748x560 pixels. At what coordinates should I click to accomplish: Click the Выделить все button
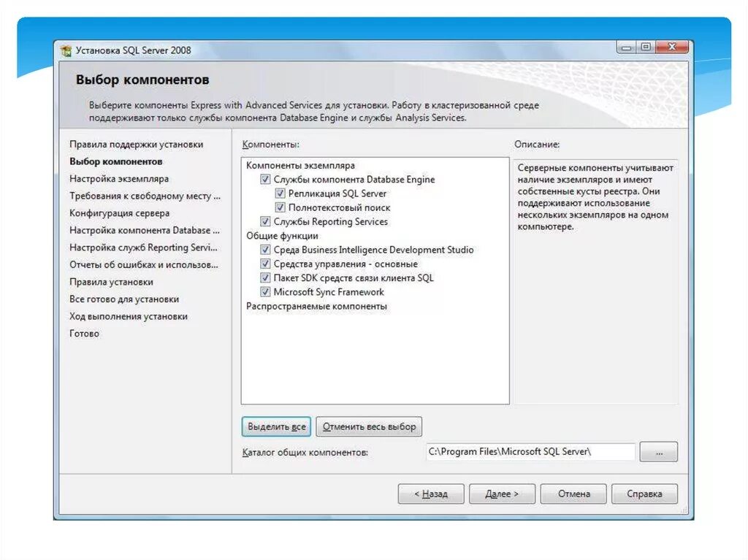coord(276,426)
